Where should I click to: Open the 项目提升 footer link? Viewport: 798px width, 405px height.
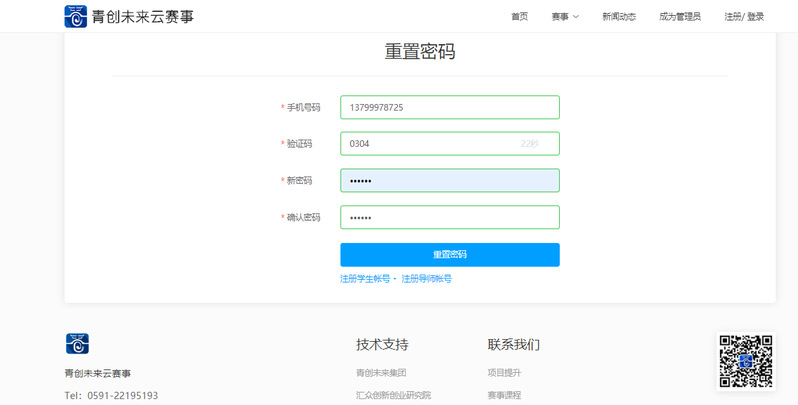tap(504, 373)
